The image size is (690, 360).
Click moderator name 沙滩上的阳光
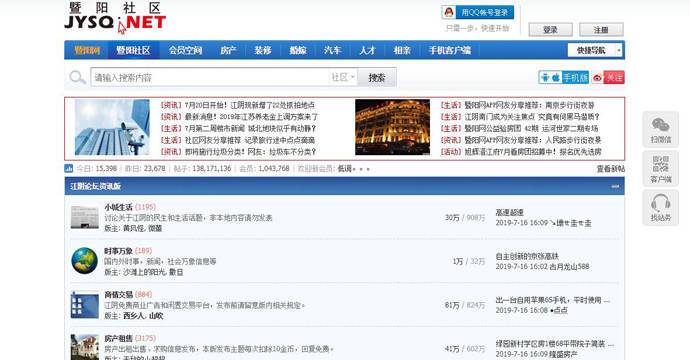[x=143, y=272]
